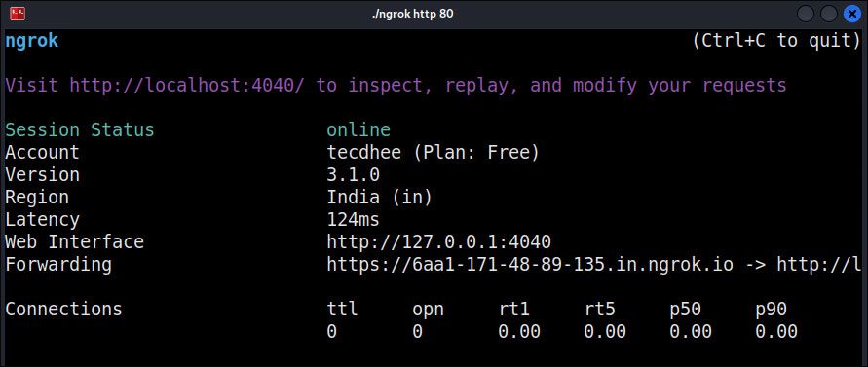868x367 pixels.
Task: Click the 'ttl' column header
Action: (x=342, y=309)
